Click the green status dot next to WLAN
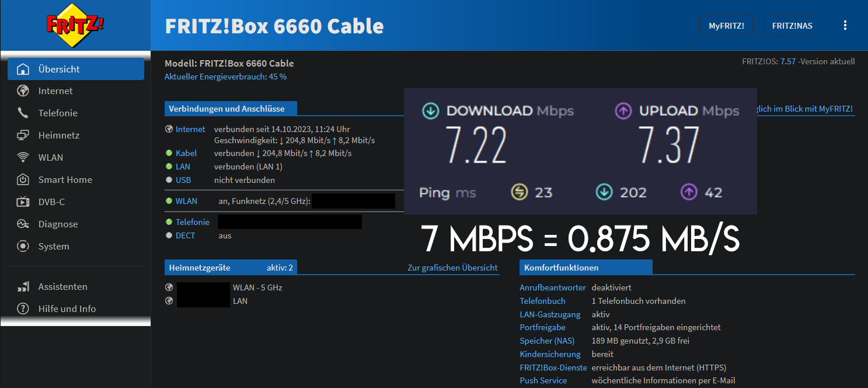This screenshot has height=388, width=868. 169,200
